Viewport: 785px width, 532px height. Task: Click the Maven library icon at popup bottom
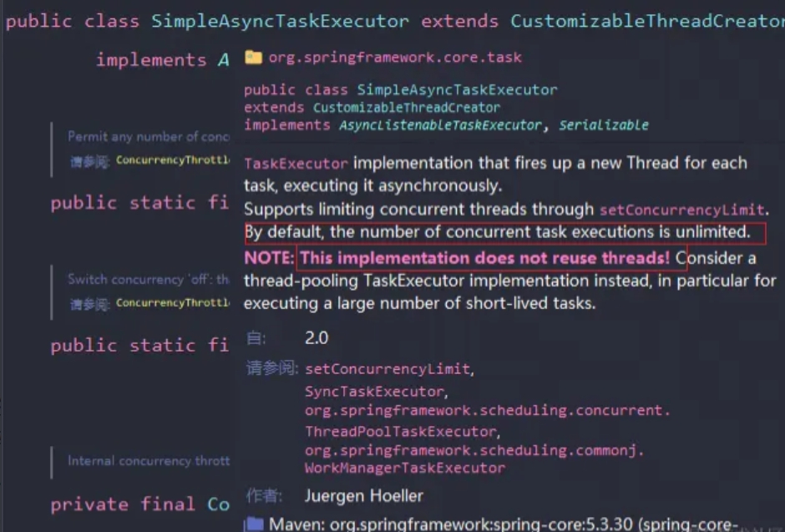coord(255,524)
